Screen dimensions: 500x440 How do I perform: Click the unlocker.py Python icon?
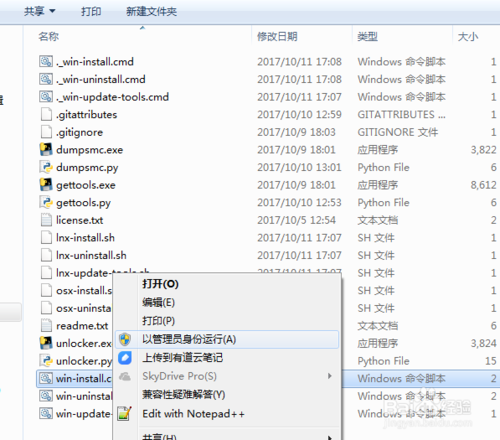[x=46, y=361]
